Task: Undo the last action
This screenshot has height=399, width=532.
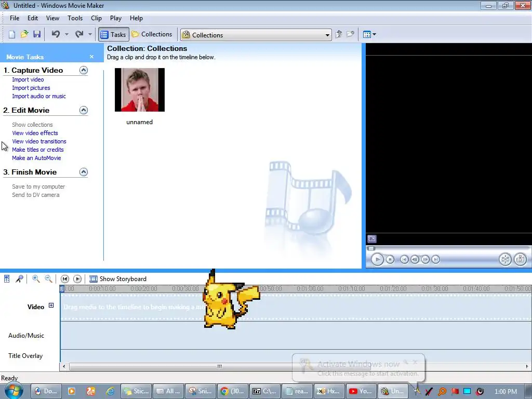Action: pyautogui.click(x=56, y=34)
